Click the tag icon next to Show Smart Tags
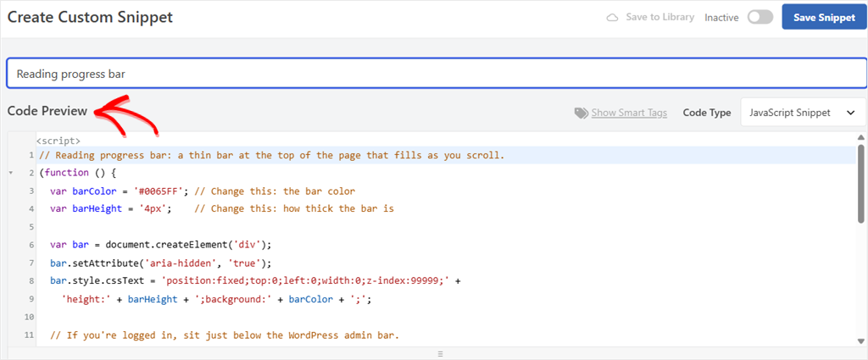 coord(581,113)
